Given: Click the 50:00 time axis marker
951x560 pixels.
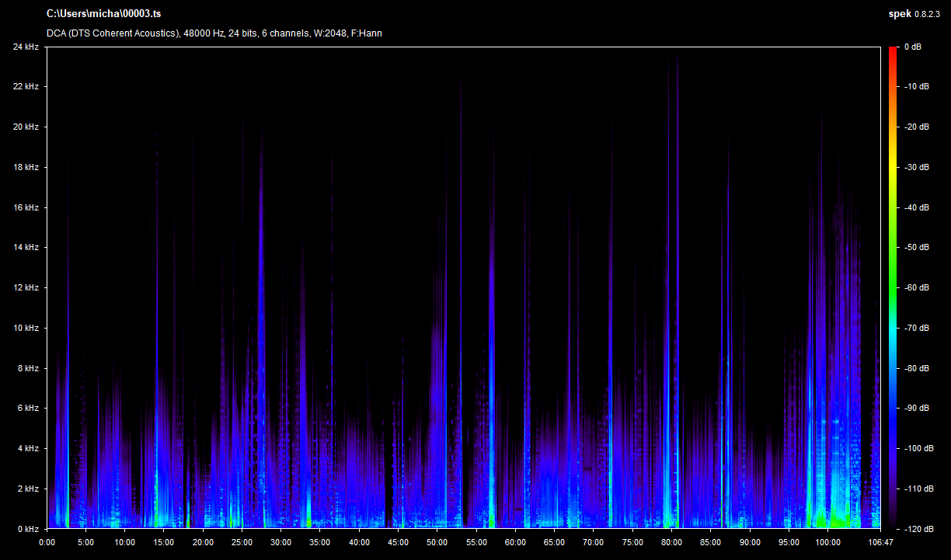Looking at the screenshot, I should point(437,542).
